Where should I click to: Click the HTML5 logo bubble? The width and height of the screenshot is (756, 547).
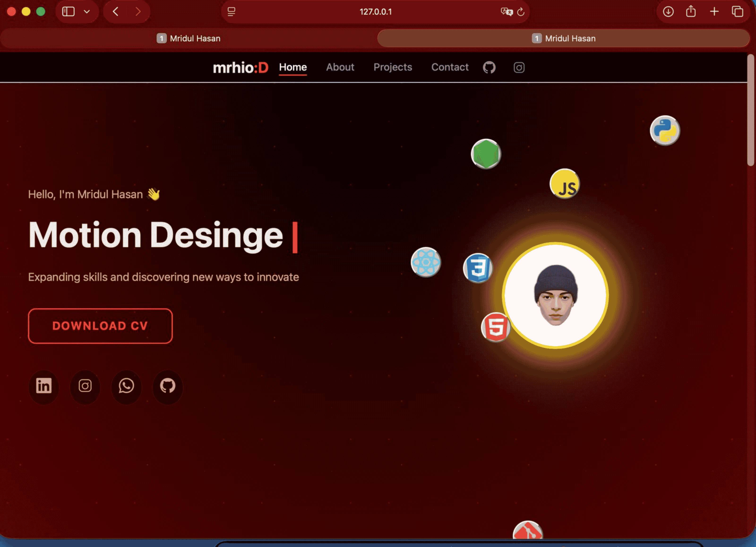[x=495, y=327]
